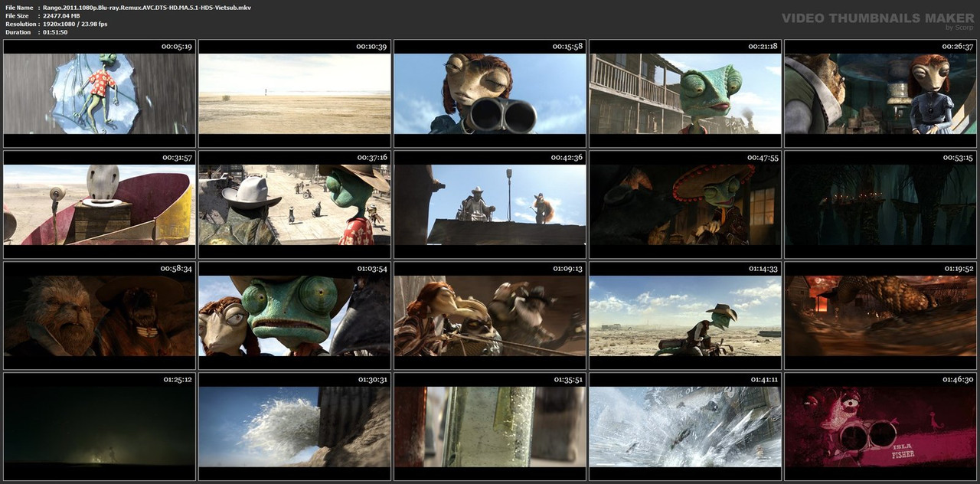Select the thumbnail at 00:10:39
The height and width of the screenshot is (484, 980).
295,93
